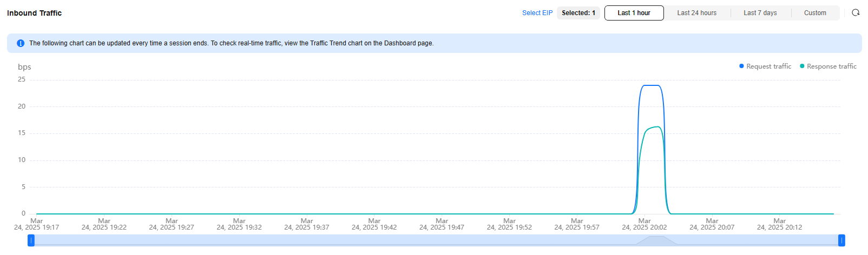Choose the Custom time range
Screen dimensions: 868x255
[x=815, y=13]
